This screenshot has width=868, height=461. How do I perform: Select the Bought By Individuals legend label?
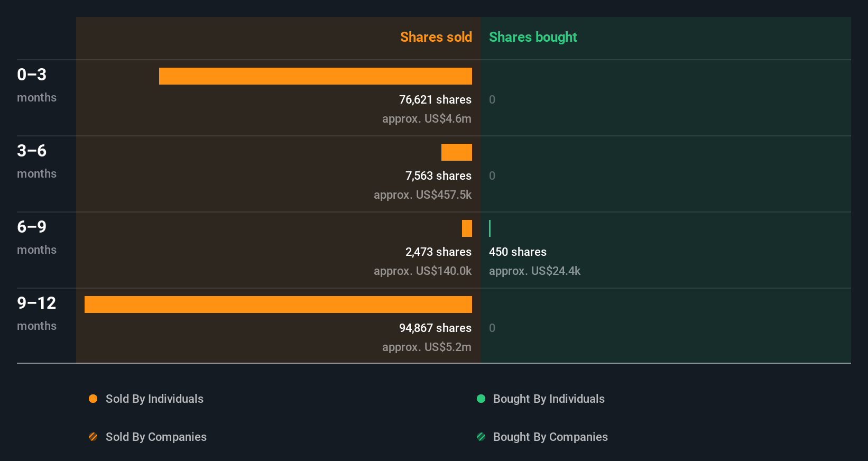coord(549,399)
